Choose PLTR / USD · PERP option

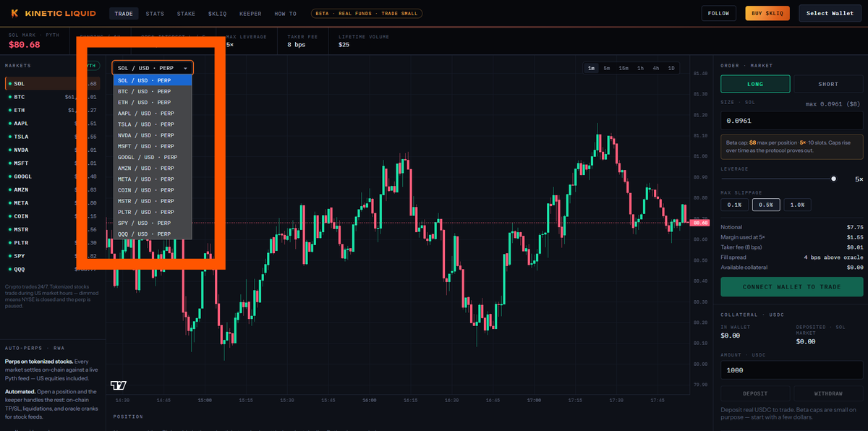click(153, 212)
